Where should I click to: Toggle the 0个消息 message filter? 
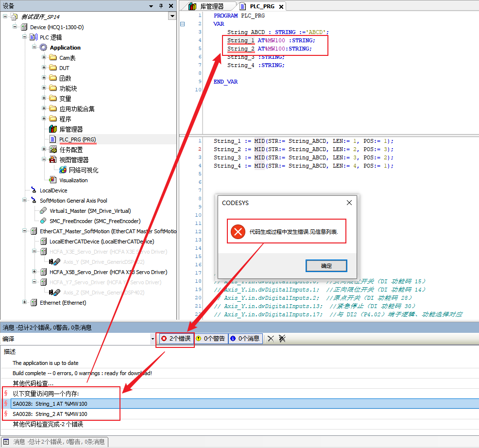[245, 339]
